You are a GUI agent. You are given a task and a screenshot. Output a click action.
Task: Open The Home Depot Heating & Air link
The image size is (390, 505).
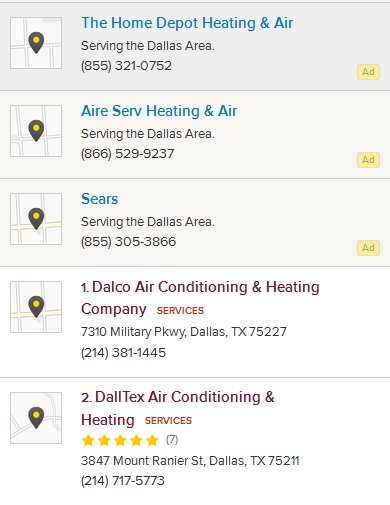point(187,23)
